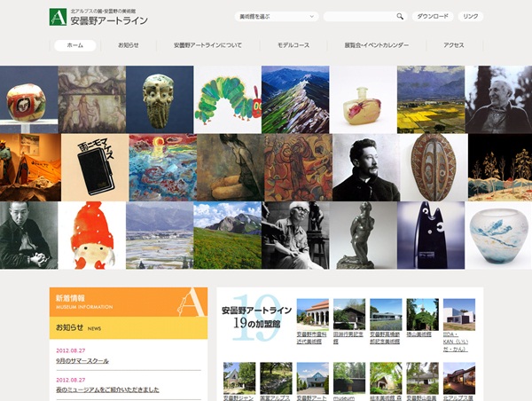The width and height of the screenshot is (532, 401).
Task: Click the museum black forest building photo
Action: pyautogui.click(x=349, y=378)
